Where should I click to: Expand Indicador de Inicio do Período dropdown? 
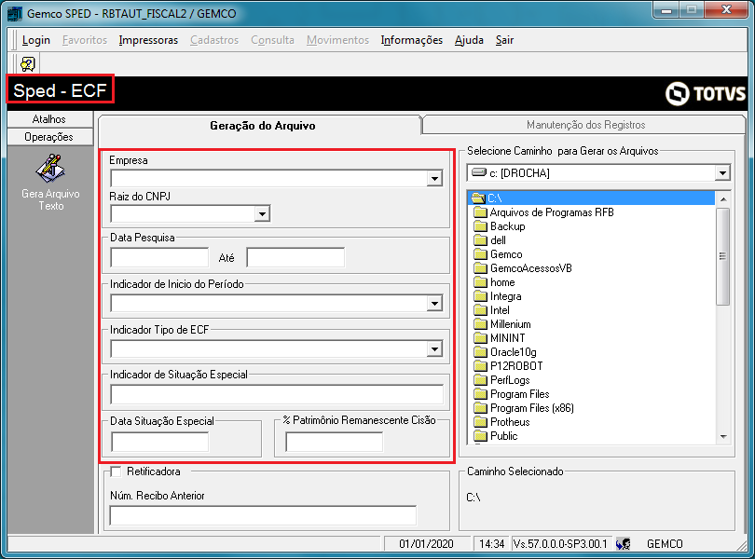coord(434,304)
